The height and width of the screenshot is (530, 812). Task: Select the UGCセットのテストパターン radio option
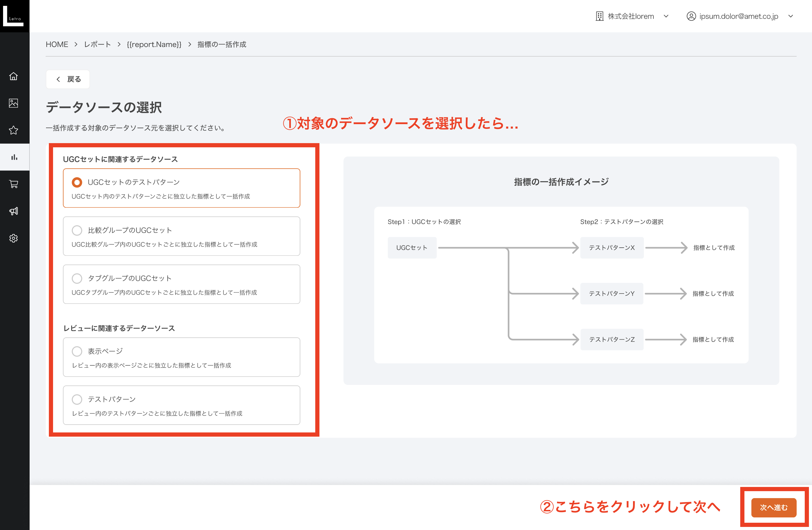pos(77,182)
